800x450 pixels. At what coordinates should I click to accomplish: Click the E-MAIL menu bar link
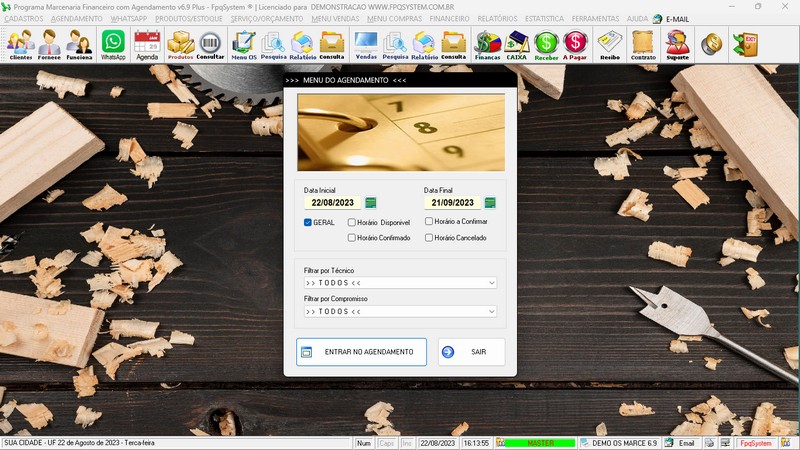(671, 19)
